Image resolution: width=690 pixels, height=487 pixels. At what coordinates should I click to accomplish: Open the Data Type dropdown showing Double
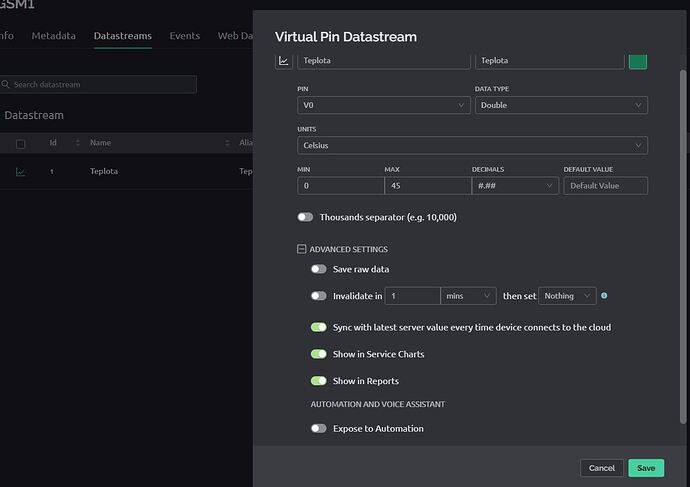[561, 105]
